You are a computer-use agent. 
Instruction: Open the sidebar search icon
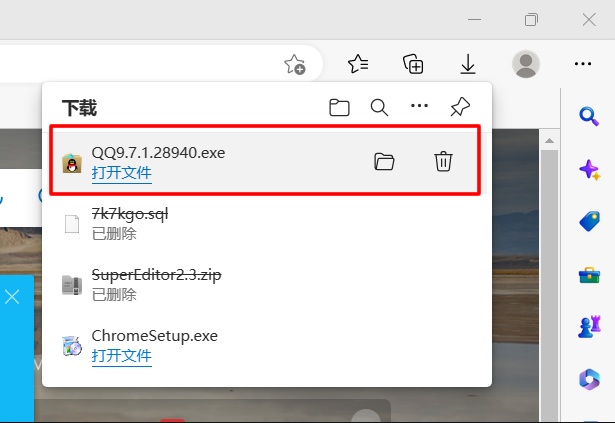(x=589, y=116)
